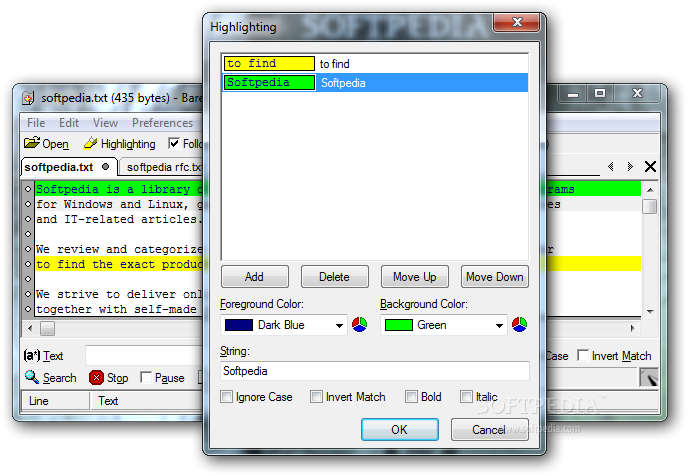688x476 pixels.
Task: Click the app icon in main window title bar
Action: pyautogui.click(x=29, y=98)
